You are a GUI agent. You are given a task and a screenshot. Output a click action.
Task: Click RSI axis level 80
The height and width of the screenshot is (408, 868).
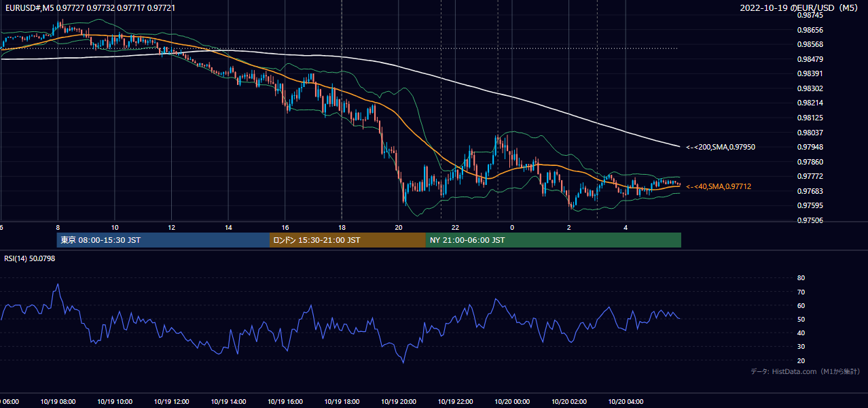[x=801, y=278]
